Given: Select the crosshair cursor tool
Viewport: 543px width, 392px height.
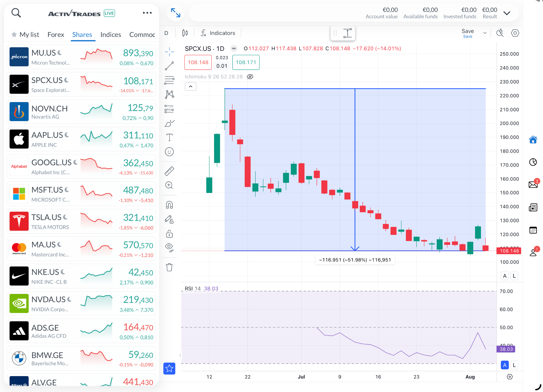Looking at the screenshot, I should tap(169, 52).
